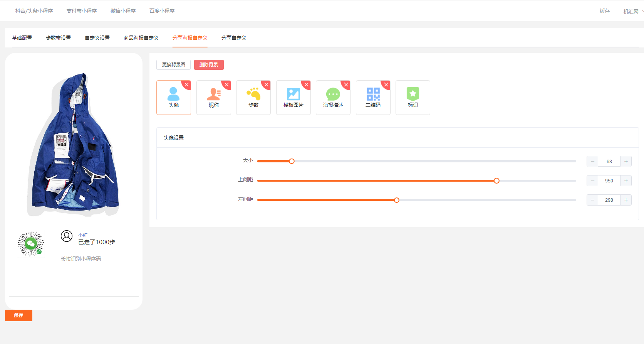Click the 长按识别小程序码 text in preview
The width and height of the screenshot is (644, 344).
tap(81, 259)
